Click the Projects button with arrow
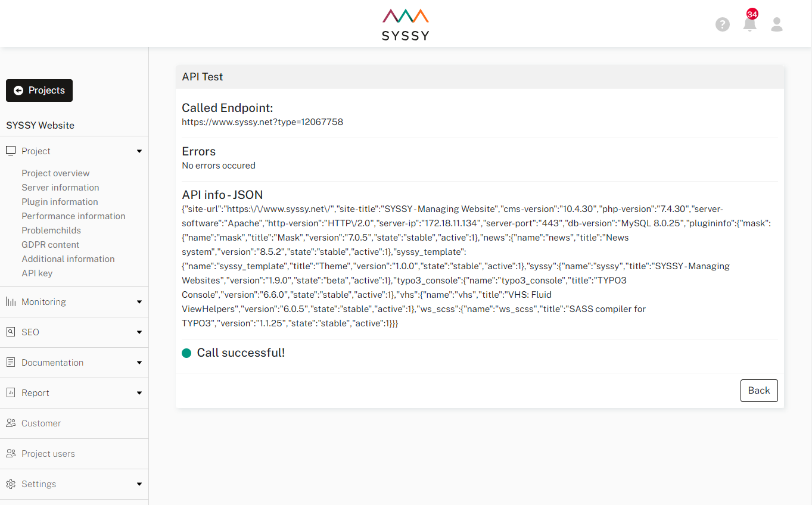This screenshot has width=812, height=505. 39,90
